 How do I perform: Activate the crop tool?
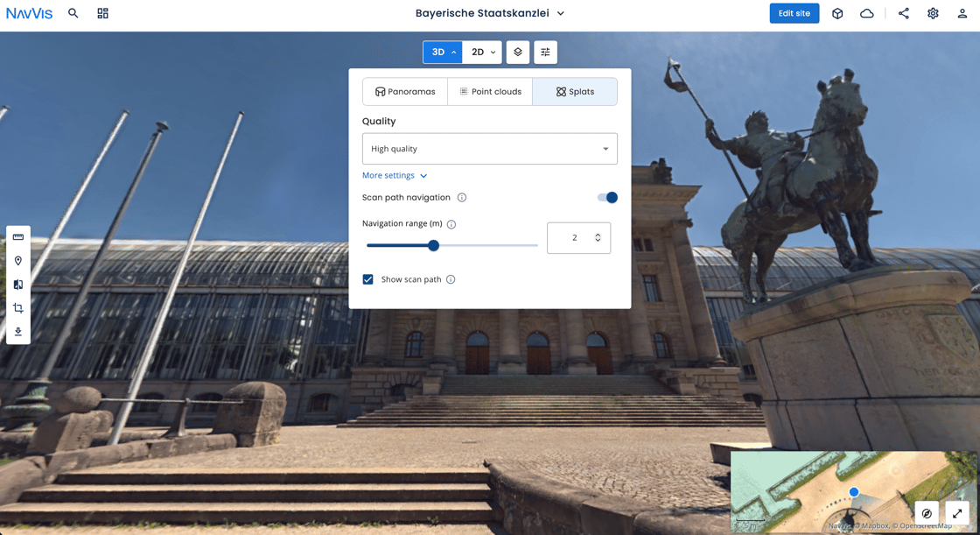pyautogui.click(x=18, y=308)
